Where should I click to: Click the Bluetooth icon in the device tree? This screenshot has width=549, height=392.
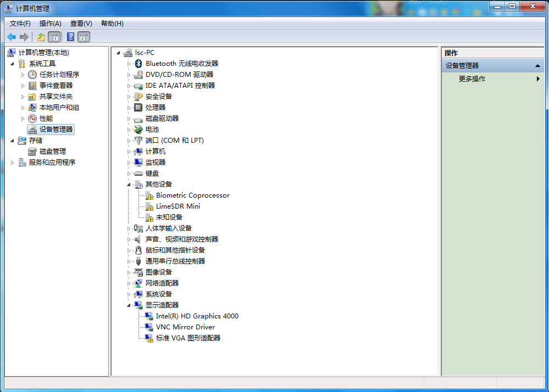point(138,64)
